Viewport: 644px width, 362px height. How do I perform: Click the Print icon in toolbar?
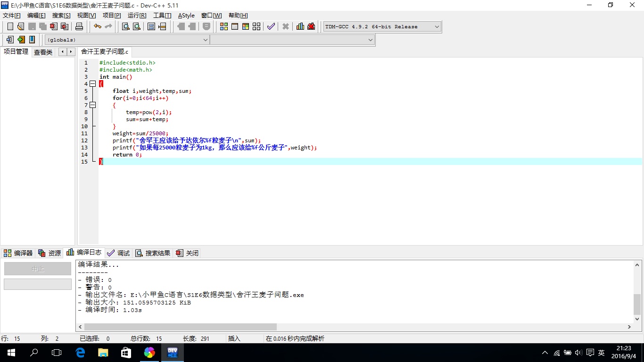[79, 26]
